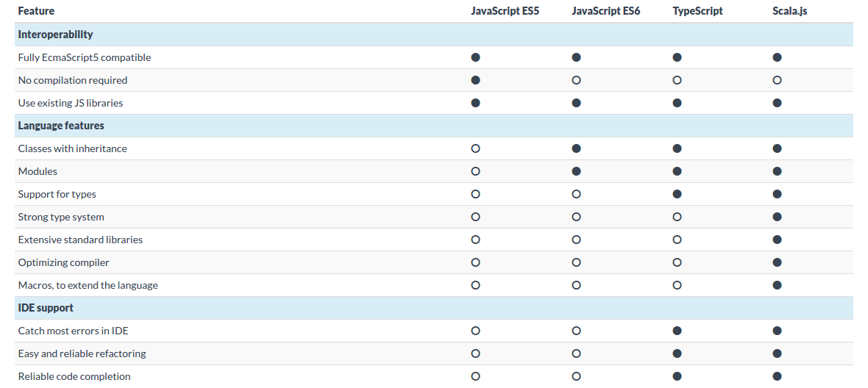
Task: Click empty circle for TypeScript No compilation required
Action: coord(677,80)
